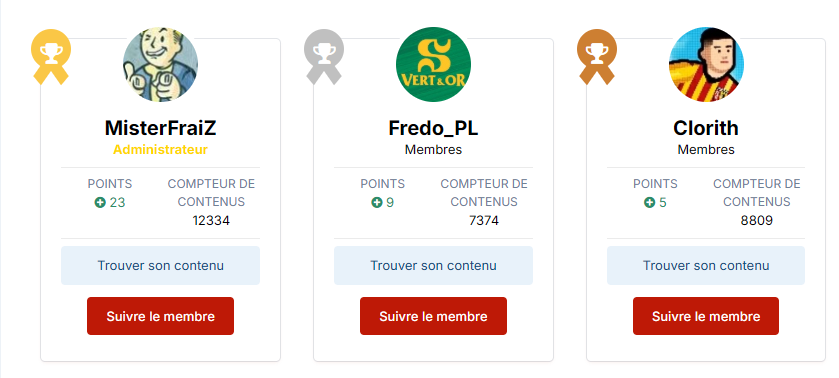Screen dimensions: 839x378
Task: Click the yellow Administrateur role label
Action: [161, 149]
